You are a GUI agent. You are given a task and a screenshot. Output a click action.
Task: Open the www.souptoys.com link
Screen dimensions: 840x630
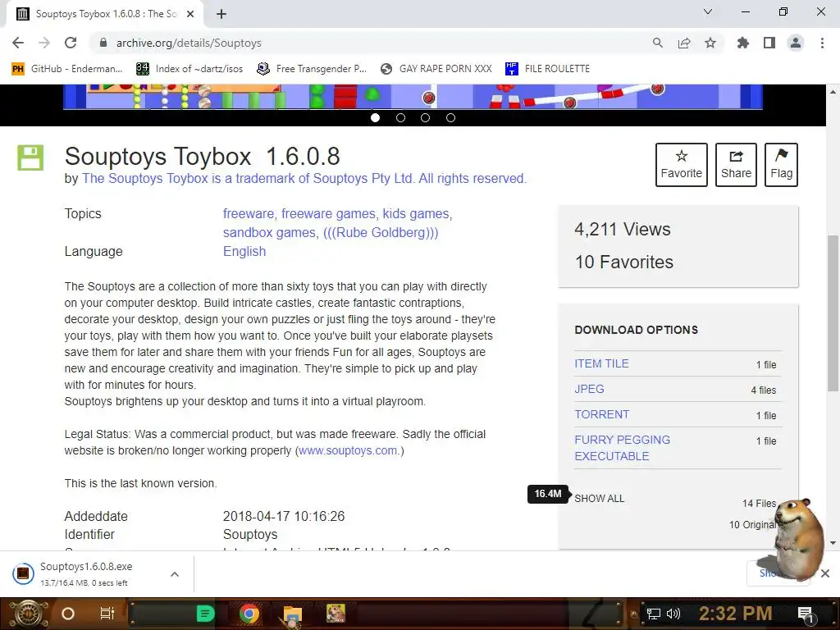pos(348,450)
